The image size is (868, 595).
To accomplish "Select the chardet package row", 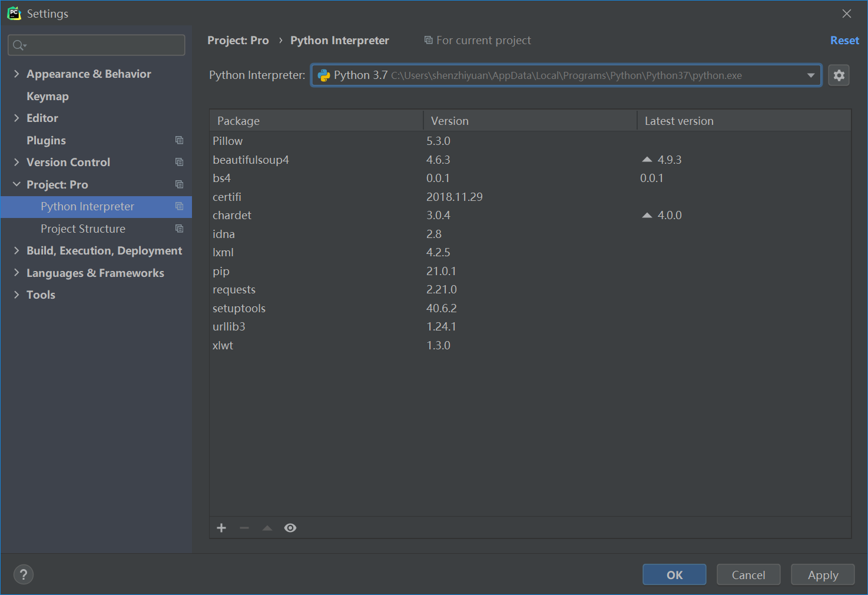I will tap(530, 215).
